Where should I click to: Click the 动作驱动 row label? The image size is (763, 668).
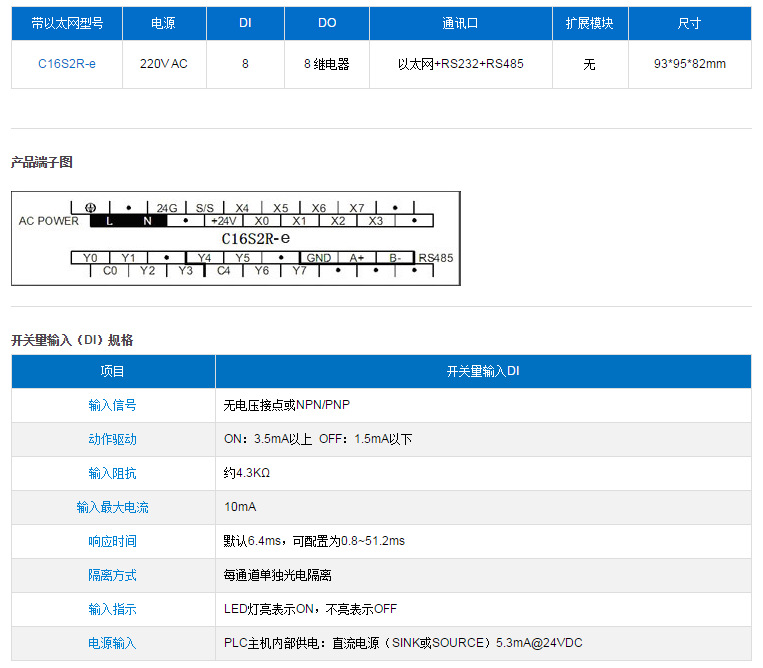point(112,439)
